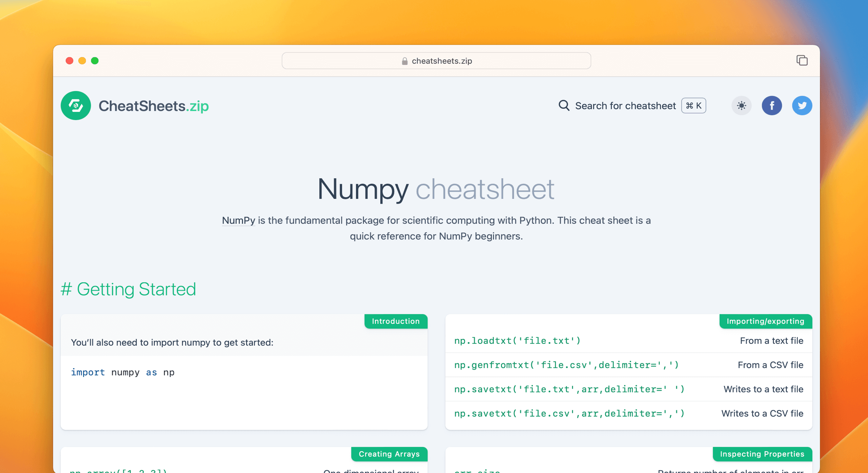This screenshot has height=473, width=868.
Task: Expand the Importing/exporting section
Action: tap(765, 321)
